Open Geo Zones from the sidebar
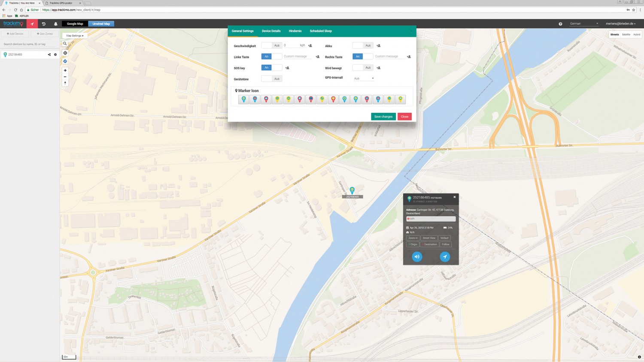 pos(45,33)
